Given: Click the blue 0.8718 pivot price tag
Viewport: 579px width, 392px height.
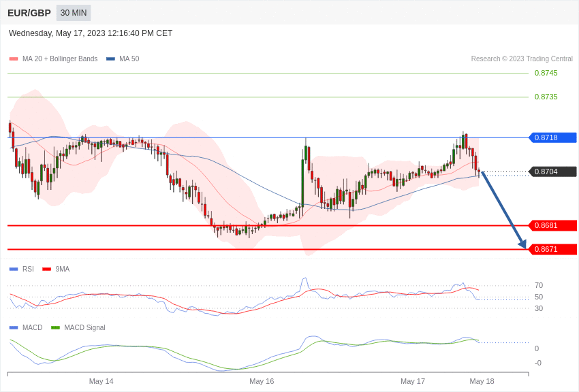Looking at the screenshot, I should point(553,137).
